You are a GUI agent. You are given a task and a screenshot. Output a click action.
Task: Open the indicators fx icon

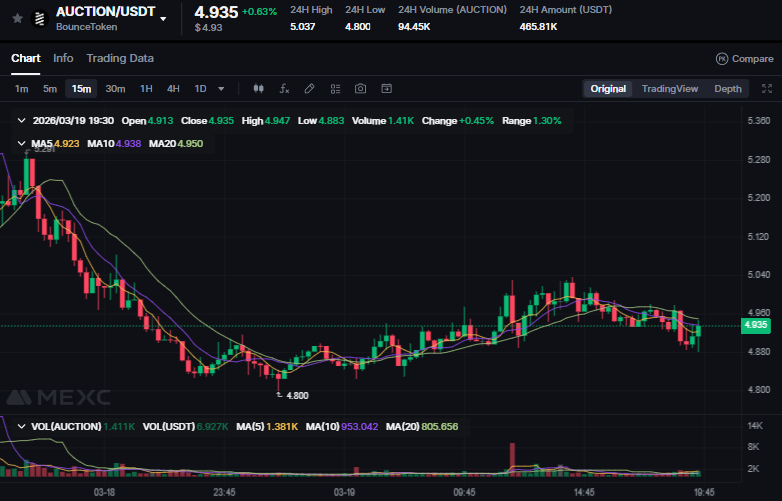pyautogui.click(x=284, y=89)
